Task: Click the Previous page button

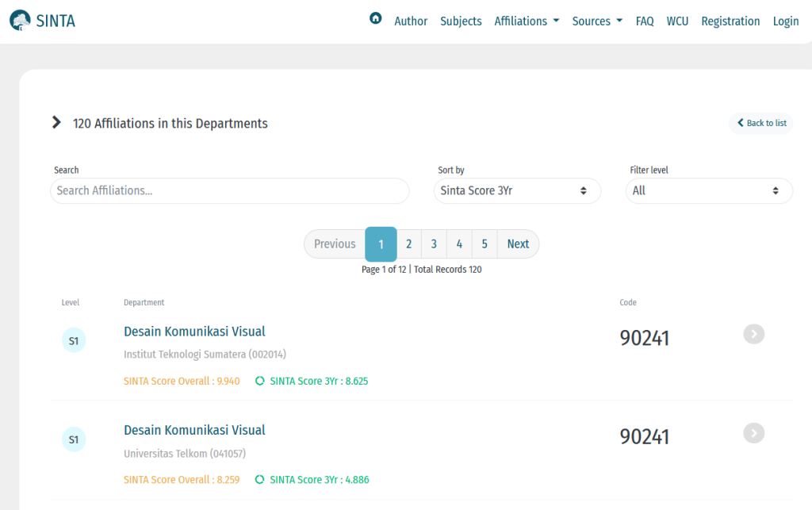Action: click(x=335, y=243)
